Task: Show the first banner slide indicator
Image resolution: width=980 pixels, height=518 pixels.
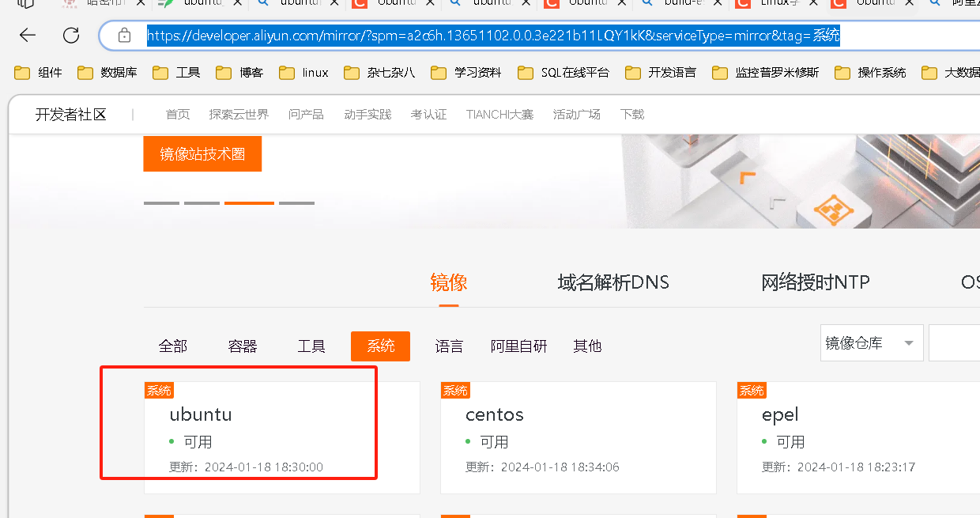Action: [x=161, y=203]
